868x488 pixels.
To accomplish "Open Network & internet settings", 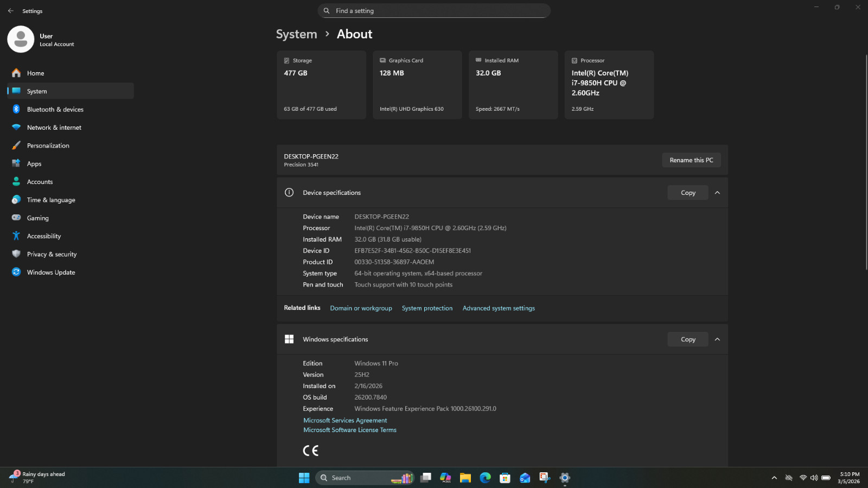I will click(x=71, y=128).
